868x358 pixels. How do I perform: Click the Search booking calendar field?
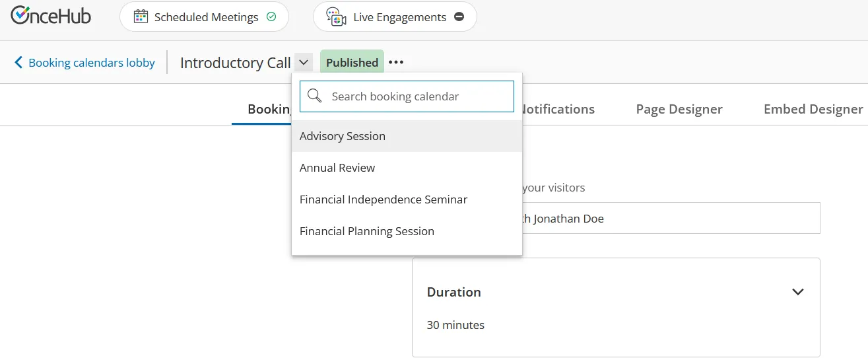(x=407, y=96)
